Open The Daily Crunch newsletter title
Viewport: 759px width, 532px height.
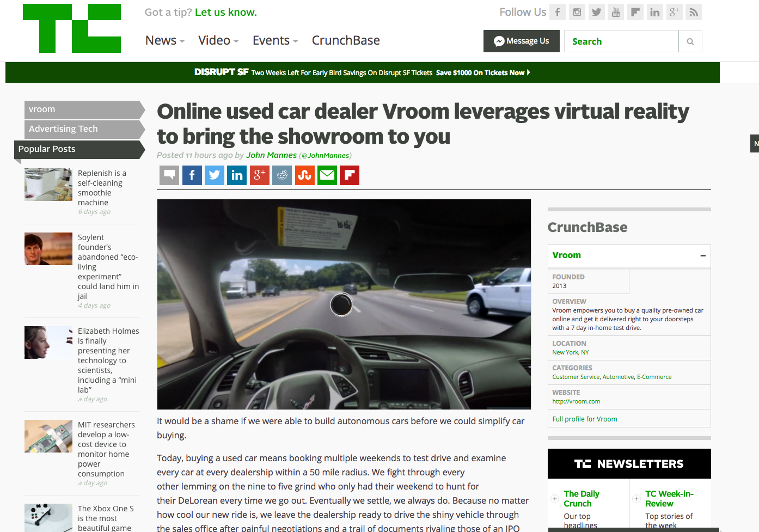click(582, 499)
